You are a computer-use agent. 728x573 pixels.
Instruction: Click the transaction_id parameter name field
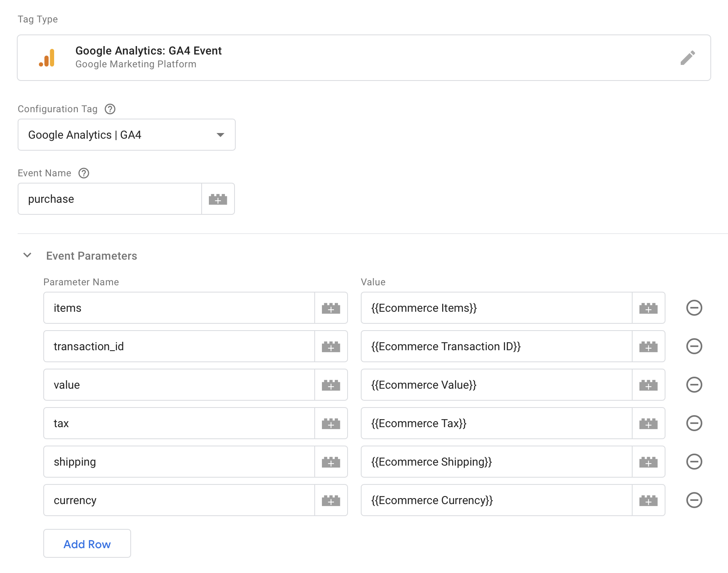[179, 347]
